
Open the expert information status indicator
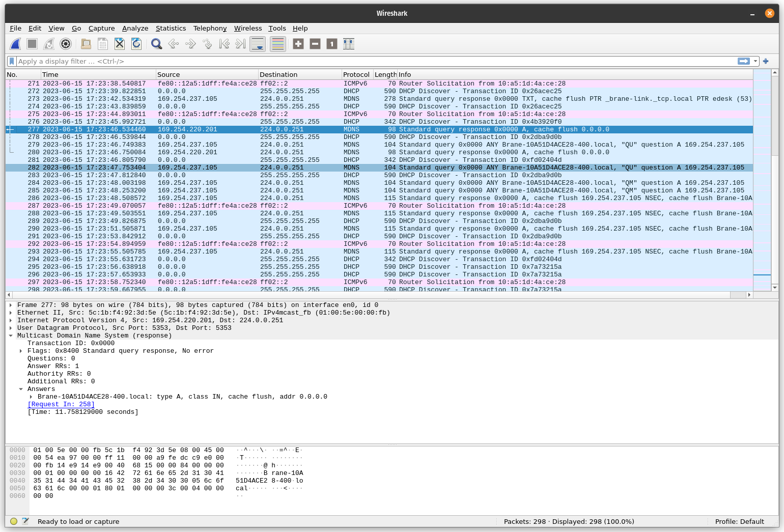point(14,521)
